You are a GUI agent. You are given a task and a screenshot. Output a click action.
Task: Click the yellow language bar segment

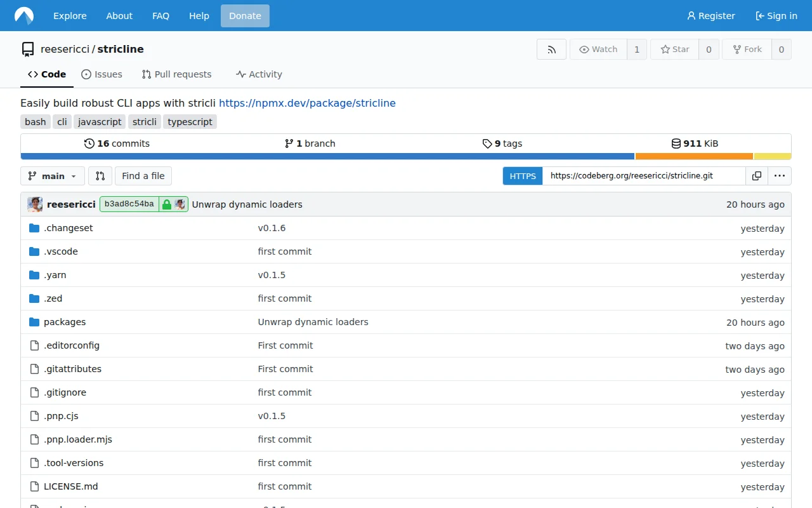coord(773,156)
